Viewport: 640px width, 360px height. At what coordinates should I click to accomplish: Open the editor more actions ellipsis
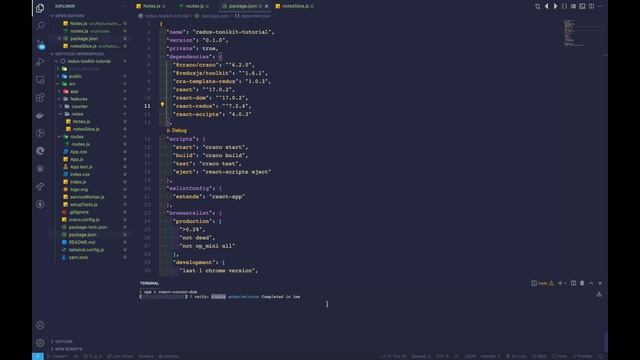(600, 6)
